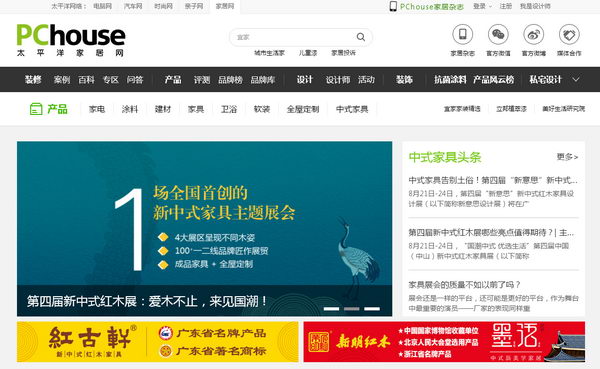Select the third carousel slide indicator
Image resolution: width=600 pixels, height=369 pixels.
pyautogui.click(x=372, y=309)
